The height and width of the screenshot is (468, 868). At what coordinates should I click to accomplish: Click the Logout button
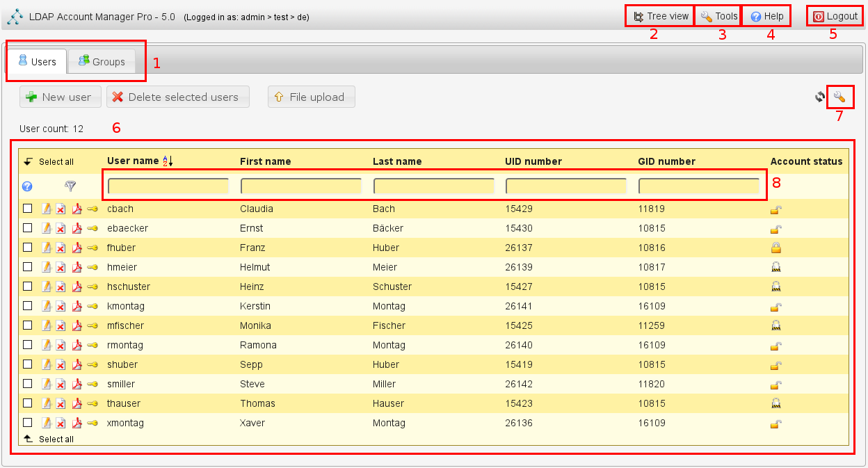tap(835, 16)
